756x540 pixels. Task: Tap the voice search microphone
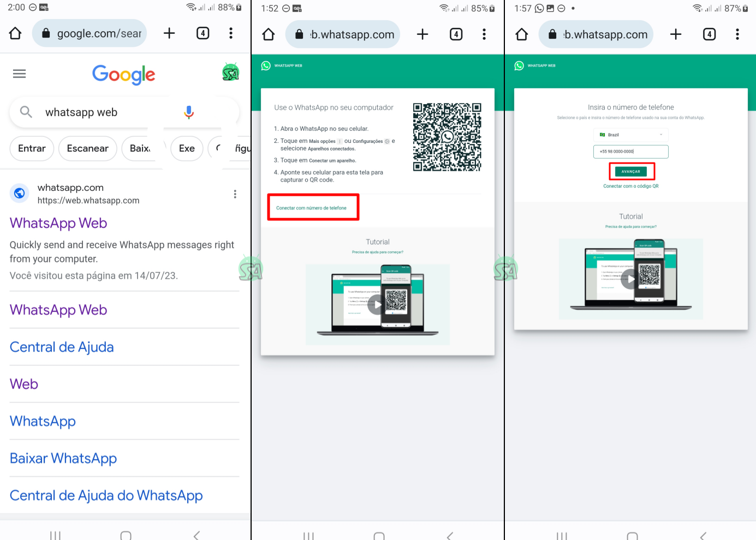[x=189, y=112]
